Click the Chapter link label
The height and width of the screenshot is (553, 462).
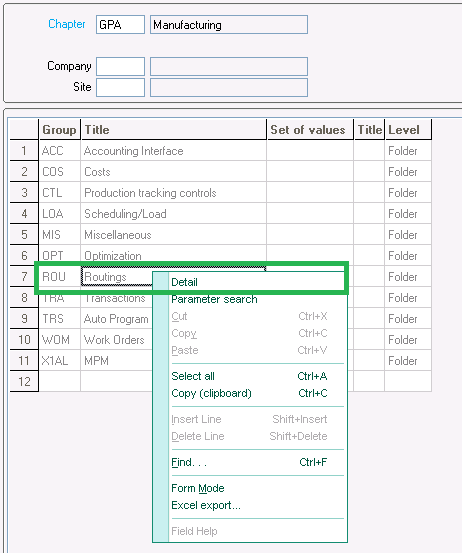(67, 24)
